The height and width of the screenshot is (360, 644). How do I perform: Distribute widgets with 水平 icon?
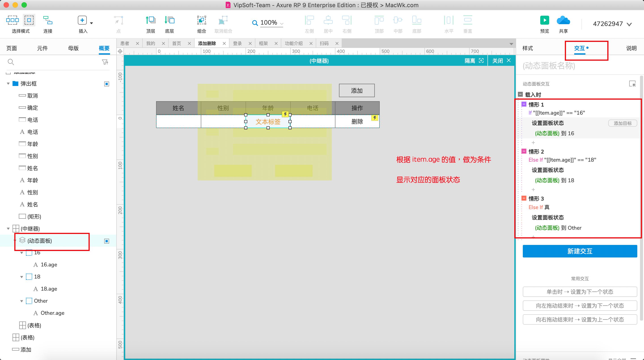point(449,20)
